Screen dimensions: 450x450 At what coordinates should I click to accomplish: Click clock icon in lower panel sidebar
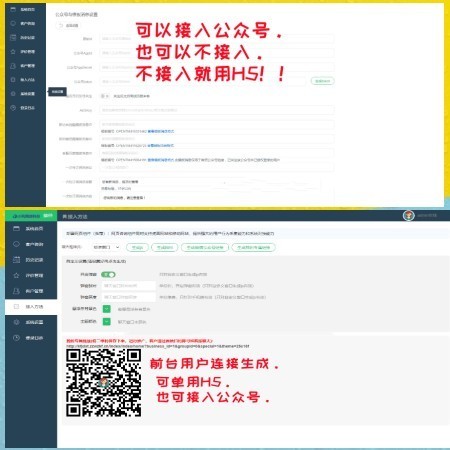point(16,338)
